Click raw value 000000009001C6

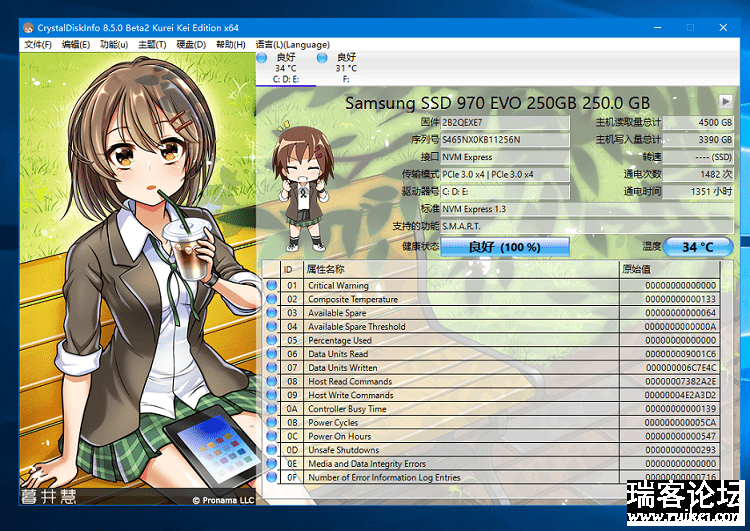pyautogui.click(x=681, y=354)
